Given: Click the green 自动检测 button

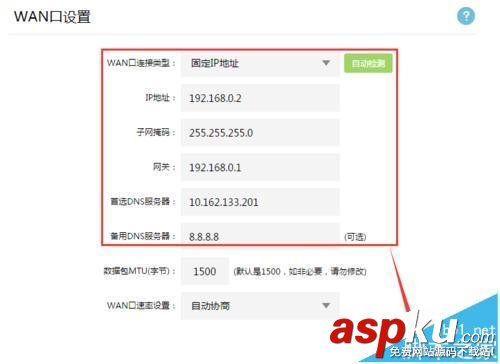Looking at the screenshot, I should [x=368, y=63].
